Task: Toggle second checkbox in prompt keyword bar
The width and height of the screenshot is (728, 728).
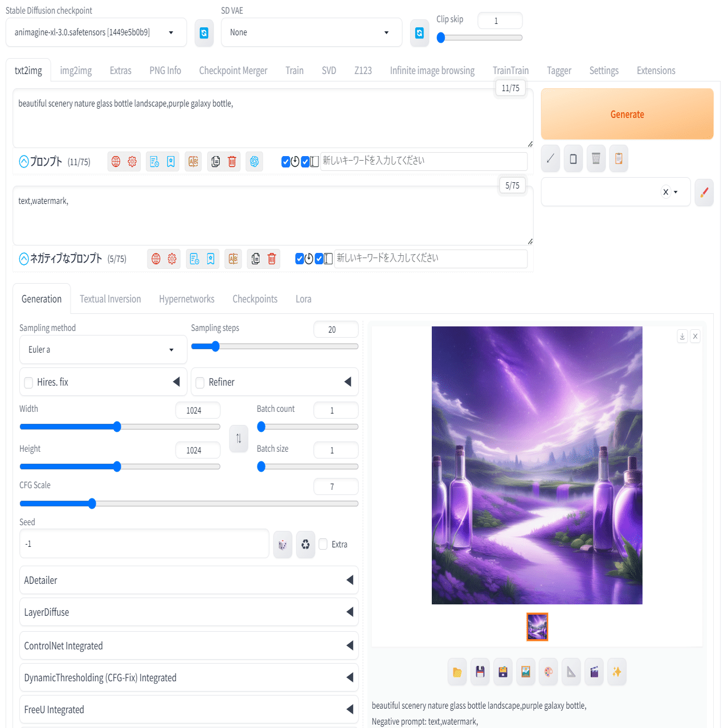Action: (x=305, y=162)
